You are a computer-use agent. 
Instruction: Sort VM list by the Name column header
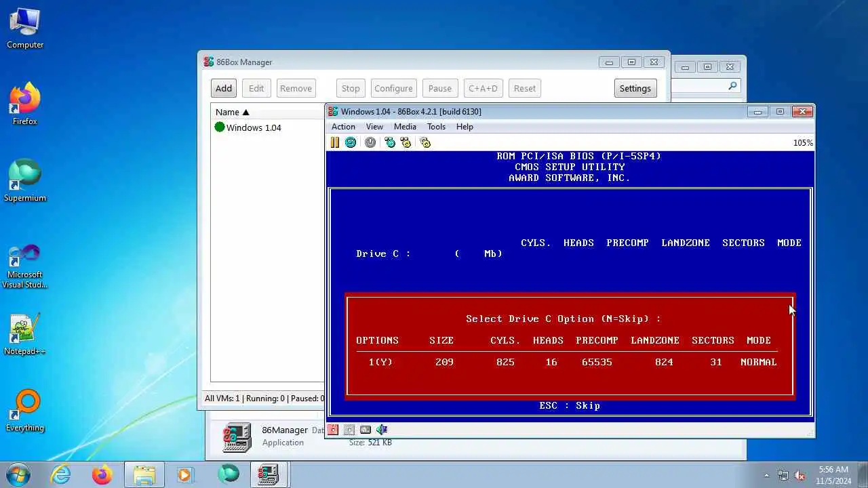[x=268, y=112]
